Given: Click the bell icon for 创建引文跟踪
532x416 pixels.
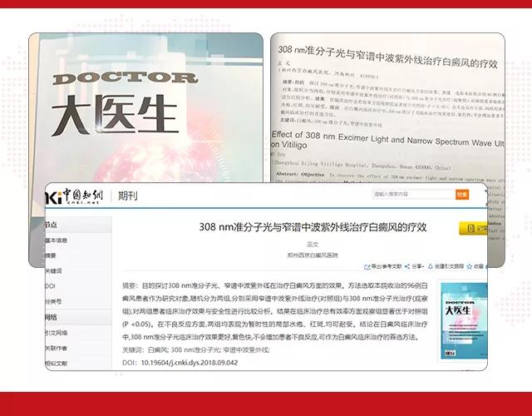Looking at the screenshot, I should [431, 266].
